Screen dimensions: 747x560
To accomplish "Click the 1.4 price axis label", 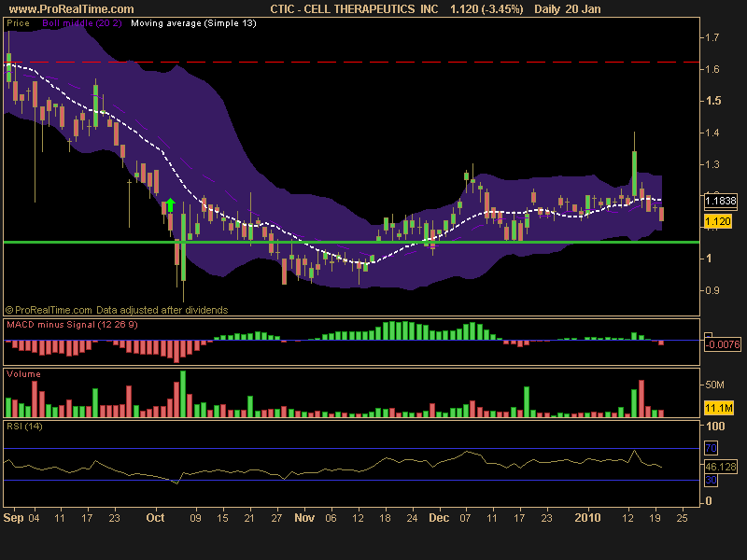I will (x=712, y=133).
